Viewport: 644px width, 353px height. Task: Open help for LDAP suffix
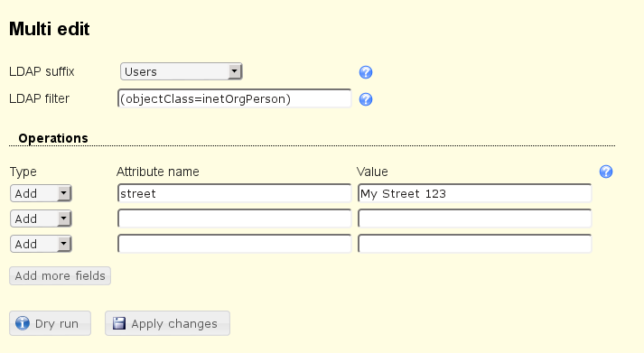click(366, 72)
